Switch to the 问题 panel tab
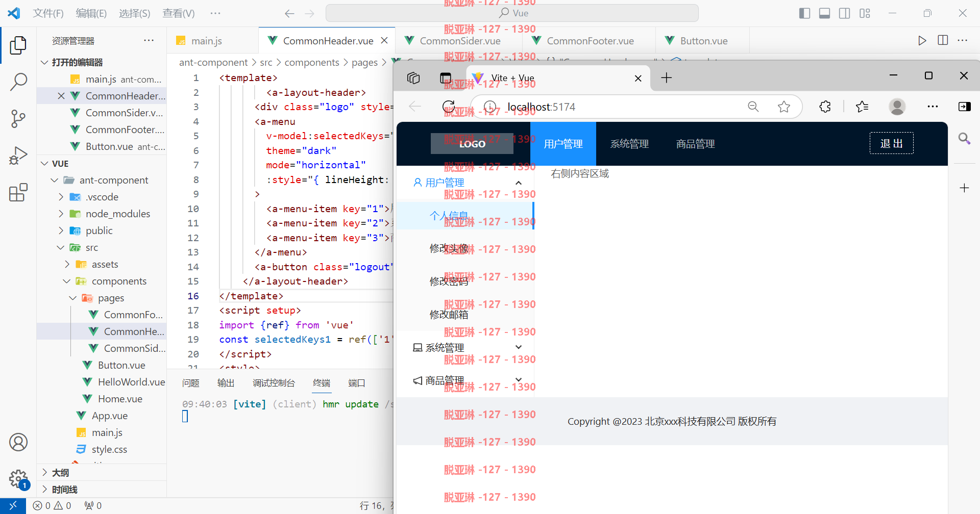Viewport: 980px width, 514px height. click(190, 383)
